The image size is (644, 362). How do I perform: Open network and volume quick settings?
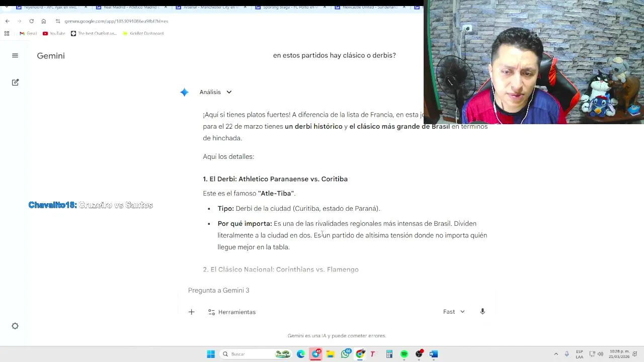coord(596,354)
